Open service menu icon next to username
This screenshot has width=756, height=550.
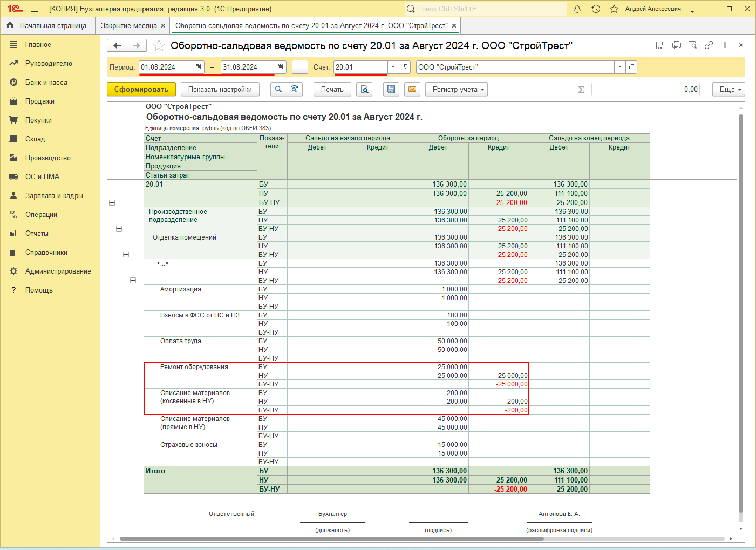pyautogui.click(x=692, y=9)
